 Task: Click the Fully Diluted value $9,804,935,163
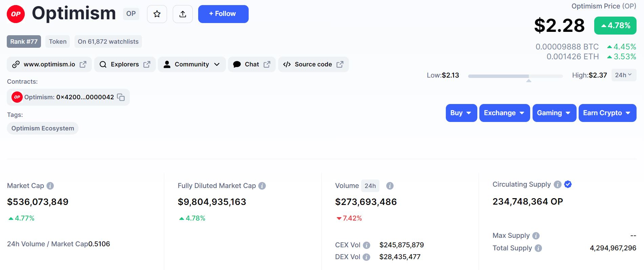[212, 202]
